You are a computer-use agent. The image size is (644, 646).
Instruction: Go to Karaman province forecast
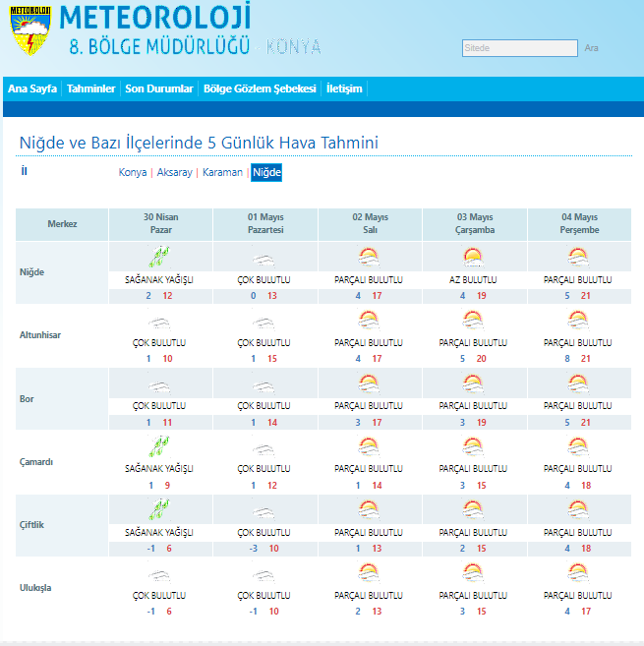222,172
